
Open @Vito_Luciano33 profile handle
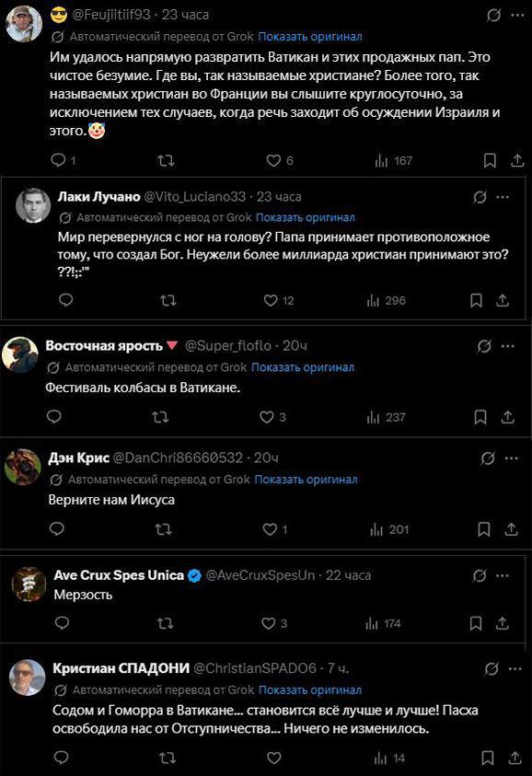pos(194,196)
